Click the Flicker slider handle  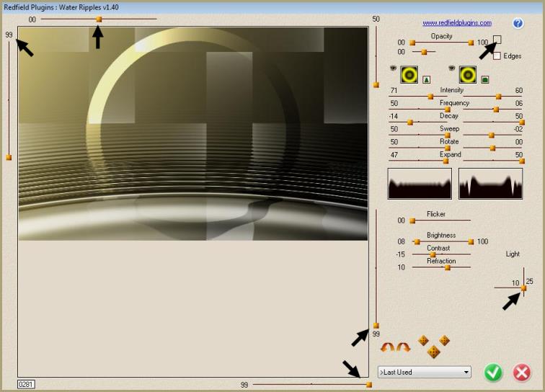(x=412, y=220)
